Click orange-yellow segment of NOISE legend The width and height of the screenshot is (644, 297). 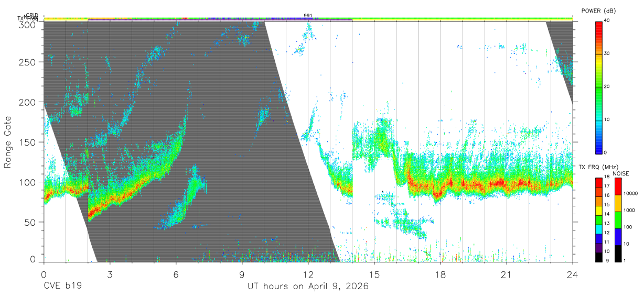point(618,203)
